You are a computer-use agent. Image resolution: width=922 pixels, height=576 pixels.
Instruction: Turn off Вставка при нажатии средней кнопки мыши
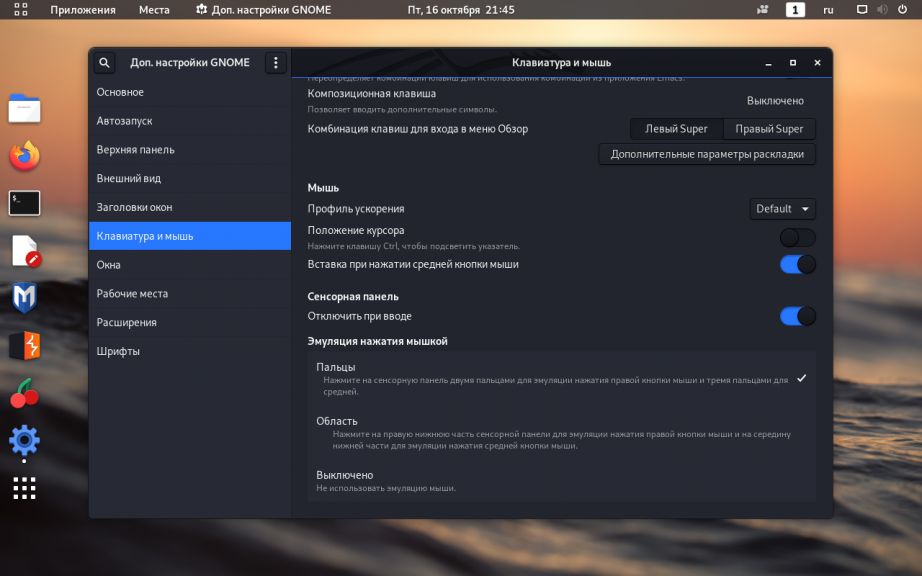coord(797,264)
